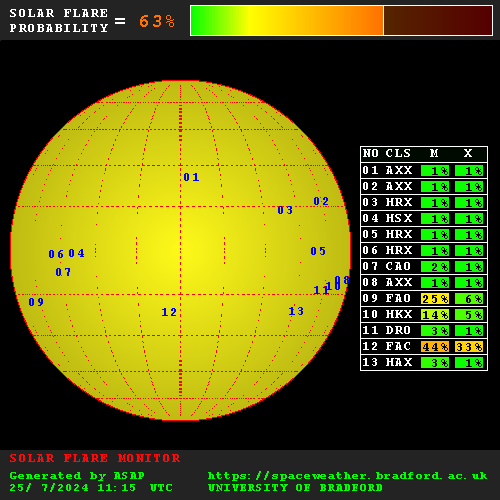The image size is (500, 500).
Task: Click the flare probability gradient bar
Action: [x=341, y=20]
